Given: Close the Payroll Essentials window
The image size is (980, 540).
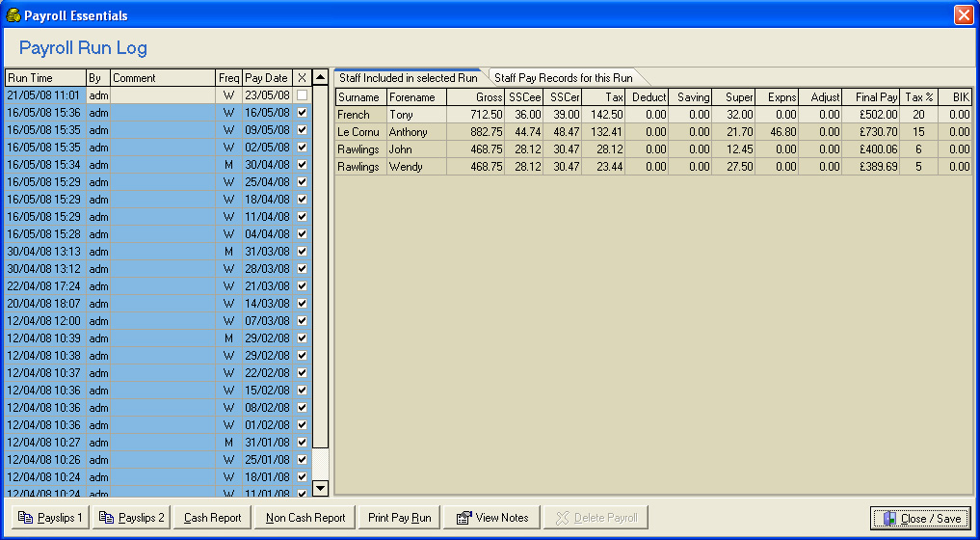Looking at the screenshot, I should coord(963,15).
